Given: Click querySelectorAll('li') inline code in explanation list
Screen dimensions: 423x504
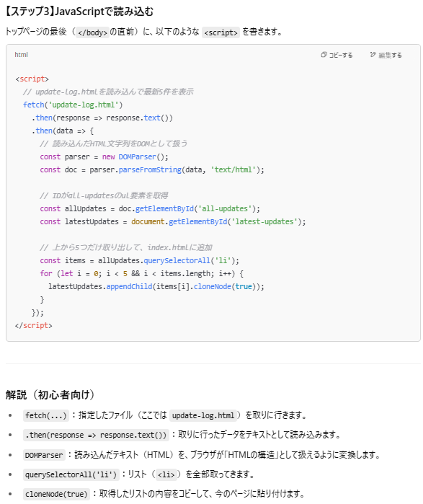Looking at the screenshot, I should click(71, 474).
